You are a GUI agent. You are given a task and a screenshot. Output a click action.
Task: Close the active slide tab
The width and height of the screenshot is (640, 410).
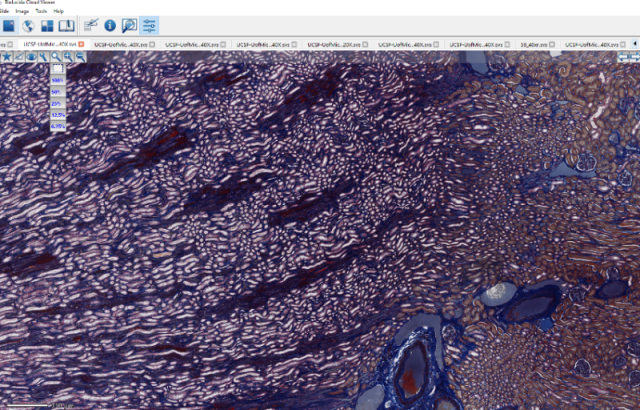80,45
